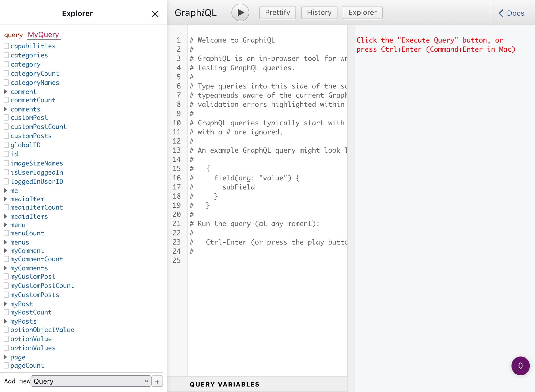535x392 pixels.
Task: Tick the customPost checkbox
Action: tap(7, 117)
